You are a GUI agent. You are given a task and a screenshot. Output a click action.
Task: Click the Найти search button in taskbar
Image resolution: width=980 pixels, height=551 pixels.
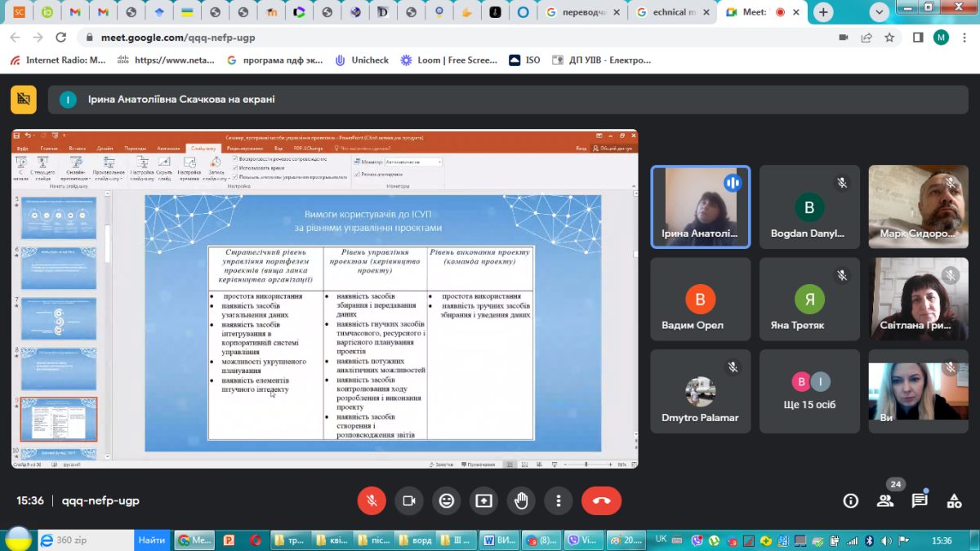[152, 540]
